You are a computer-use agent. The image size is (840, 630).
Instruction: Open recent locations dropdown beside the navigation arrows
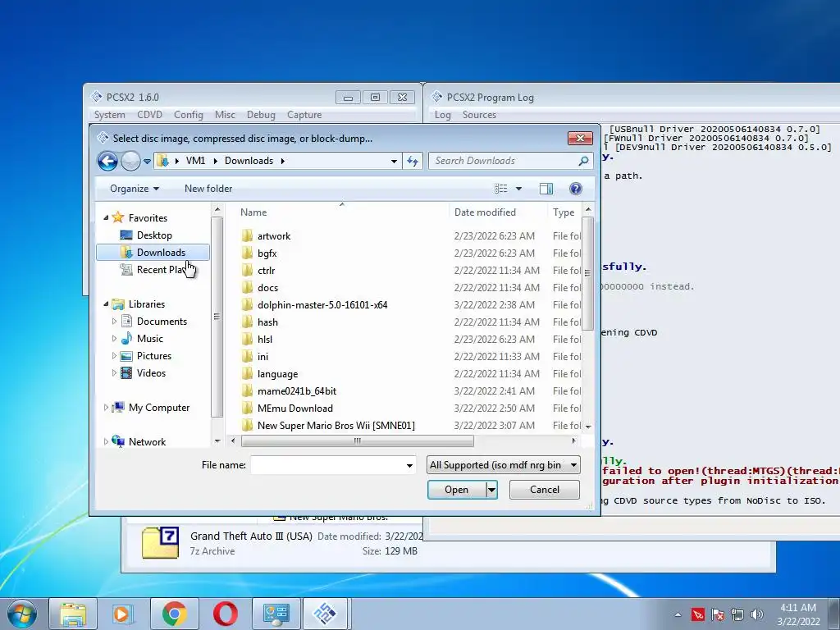148,162
